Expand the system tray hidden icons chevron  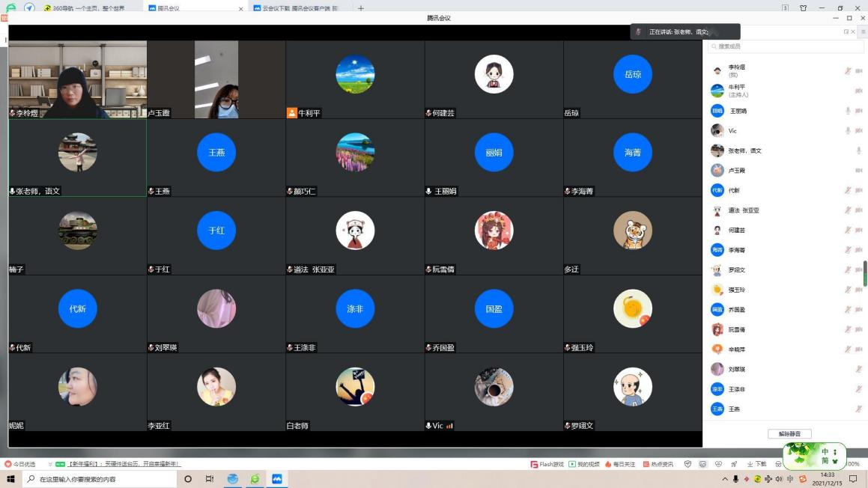pyautogui.click(x=724, y=479)
